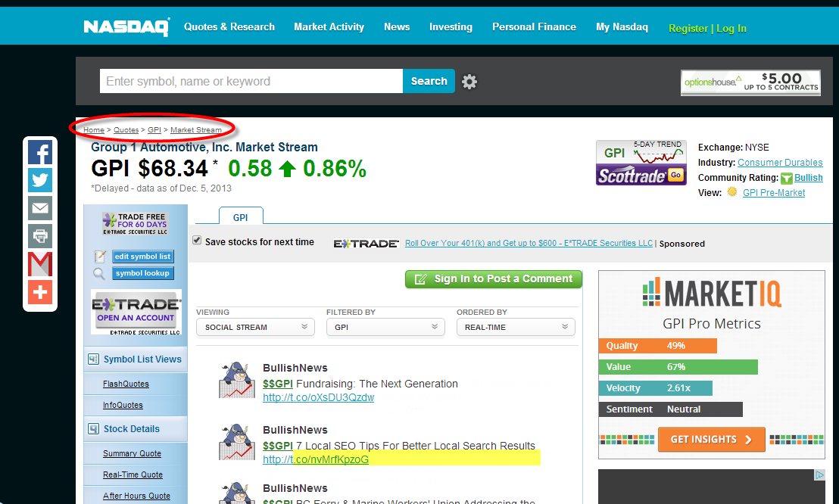Share page on Facebook icon
Viewport: 839px width, 504px height.
point(40,152)
